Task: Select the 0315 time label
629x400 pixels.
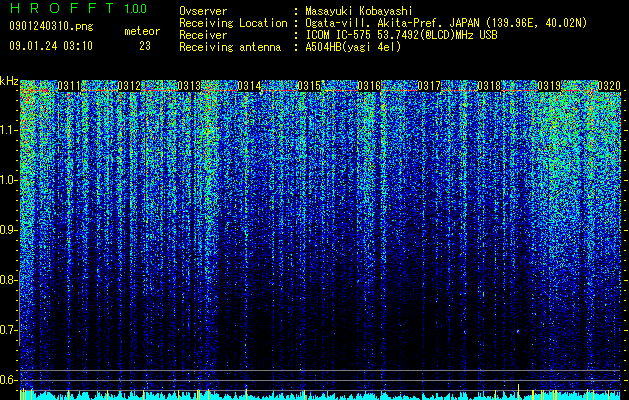Action: (308, 86)
